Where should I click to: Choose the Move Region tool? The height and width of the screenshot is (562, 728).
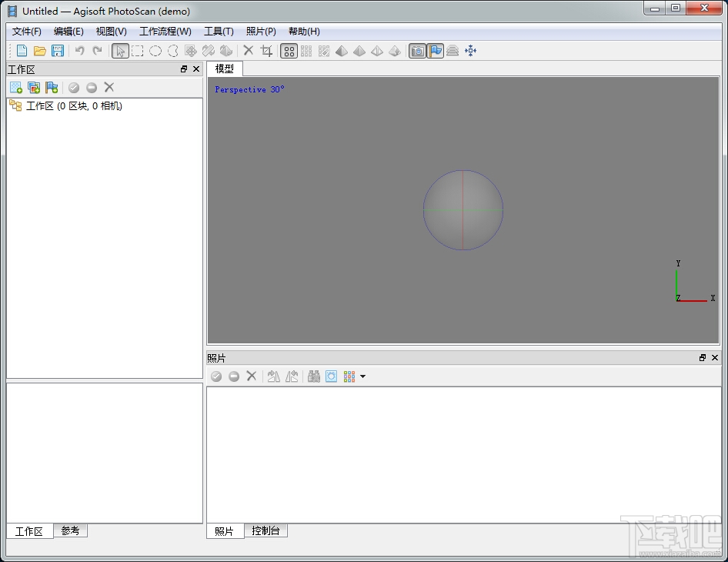(191, 51)
